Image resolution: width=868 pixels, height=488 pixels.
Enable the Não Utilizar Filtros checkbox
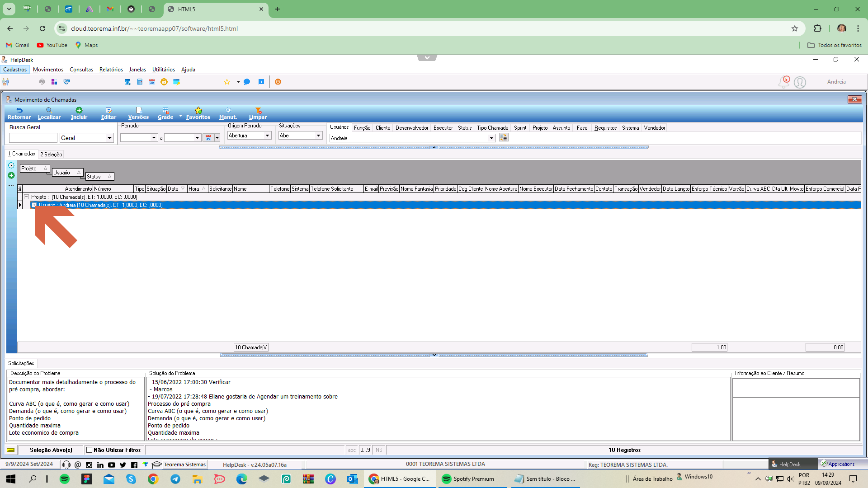[90, 450]
